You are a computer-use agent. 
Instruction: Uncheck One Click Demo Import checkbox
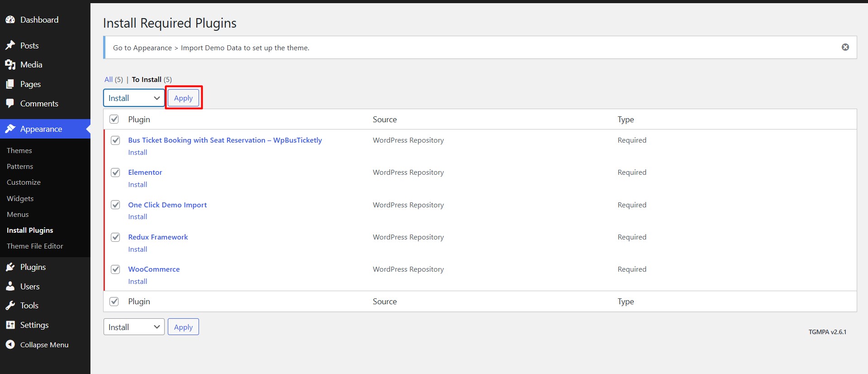pyautogui.click(x=115, y=205)
